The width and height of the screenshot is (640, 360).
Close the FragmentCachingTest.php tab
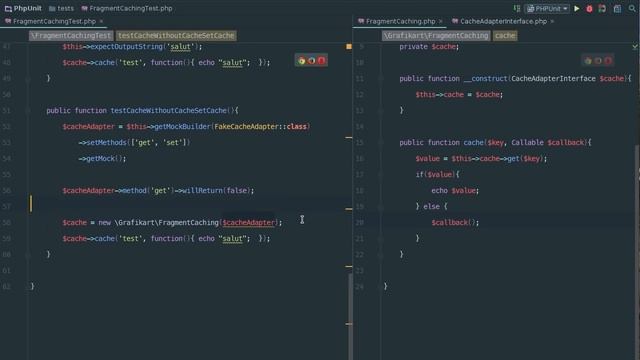pos(101,21)
